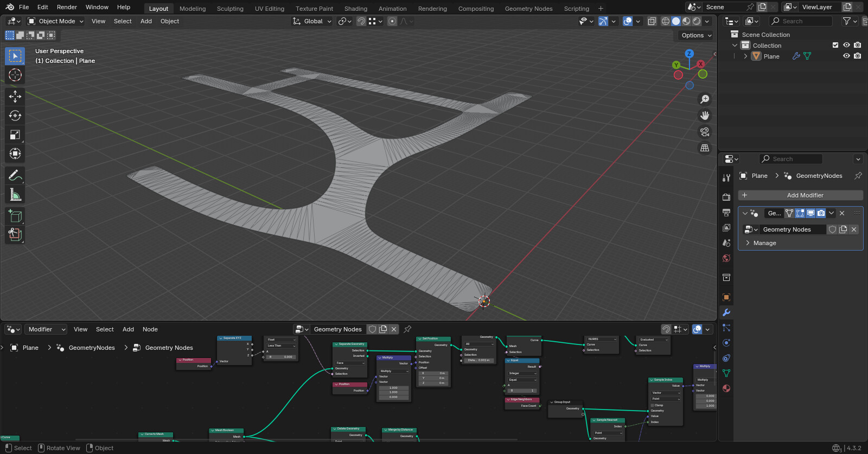Expand the Manage panel
868x454 pixels.
point(764,243)
